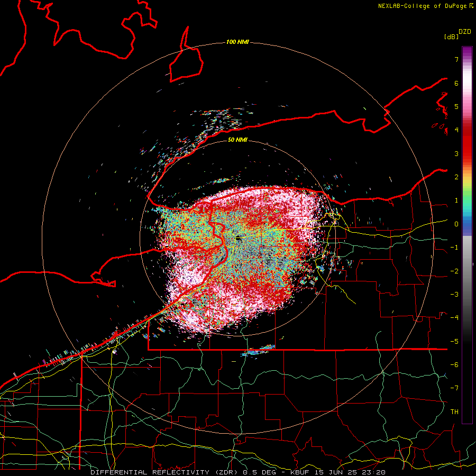476x476 pixels.
Task: Click the -4 value on the color scale
Action: (x=454, y=318)
